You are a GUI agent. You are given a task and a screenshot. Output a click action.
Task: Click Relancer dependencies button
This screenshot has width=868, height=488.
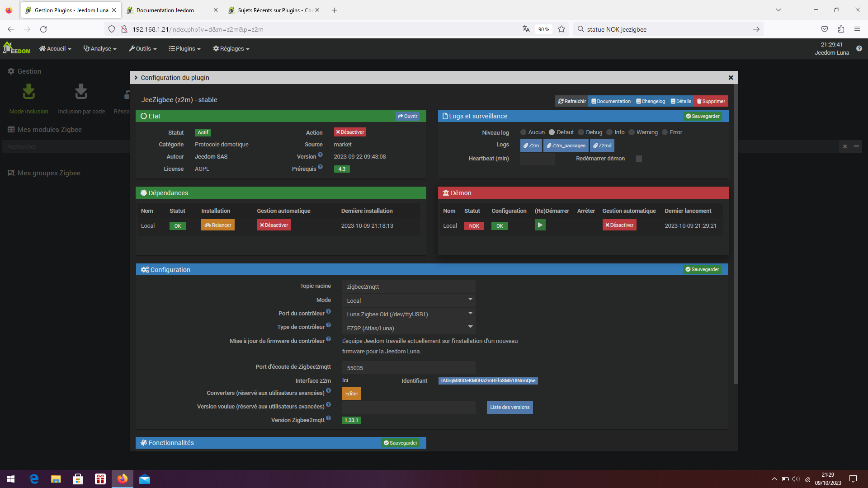coord(218,225)
